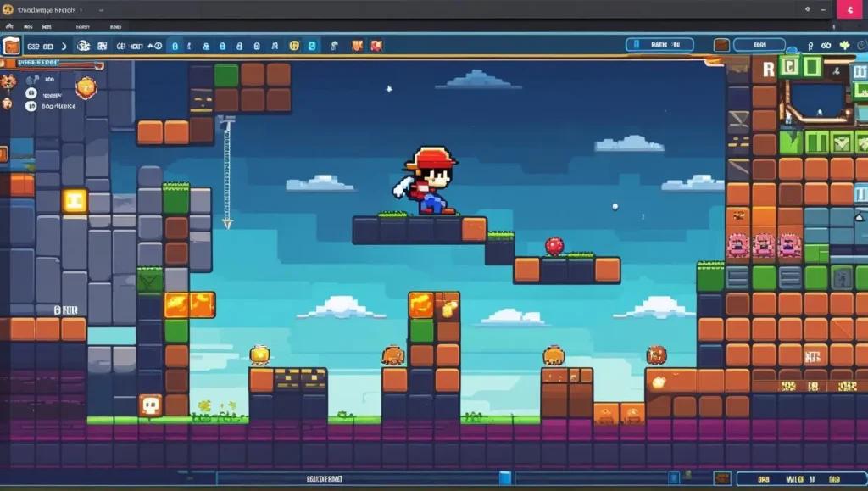Click the hanging downward arrow marker in the level
Screen dimensions: 868x491
[x=227, y=224]
